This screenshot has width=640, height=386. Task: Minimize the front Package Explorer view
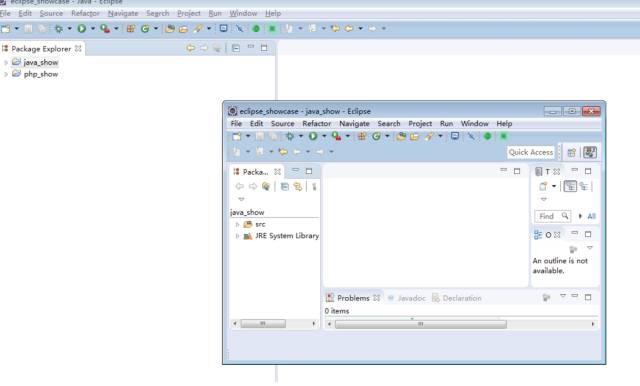coord(295,170)
